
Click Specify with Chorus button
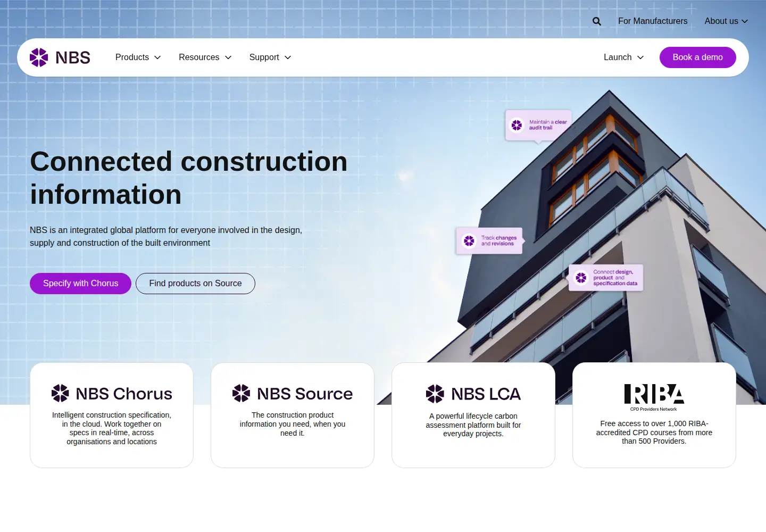(80, 284)
